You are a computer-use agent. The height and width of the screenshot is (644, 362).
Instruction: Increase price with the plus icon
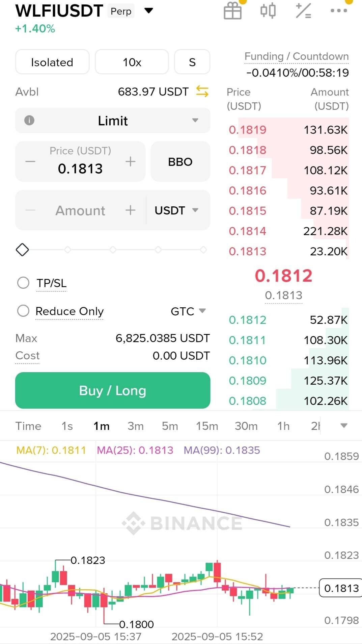coord(130,162)
